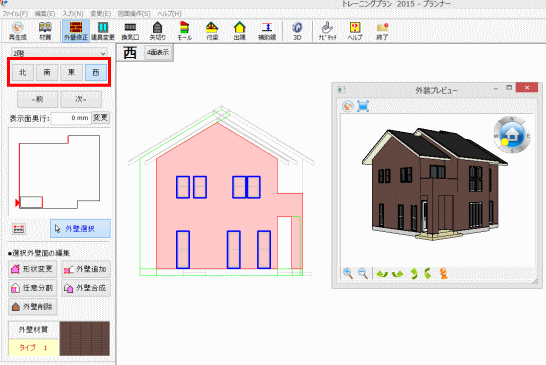
Task: Click the third green tilt arrow in preview
Action: point(414,274)
